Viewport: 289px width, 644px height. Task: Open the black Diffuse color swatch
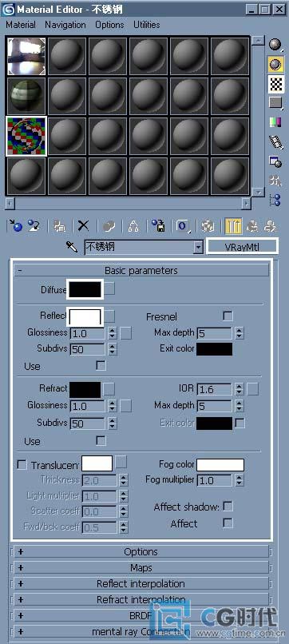(85, 289)
